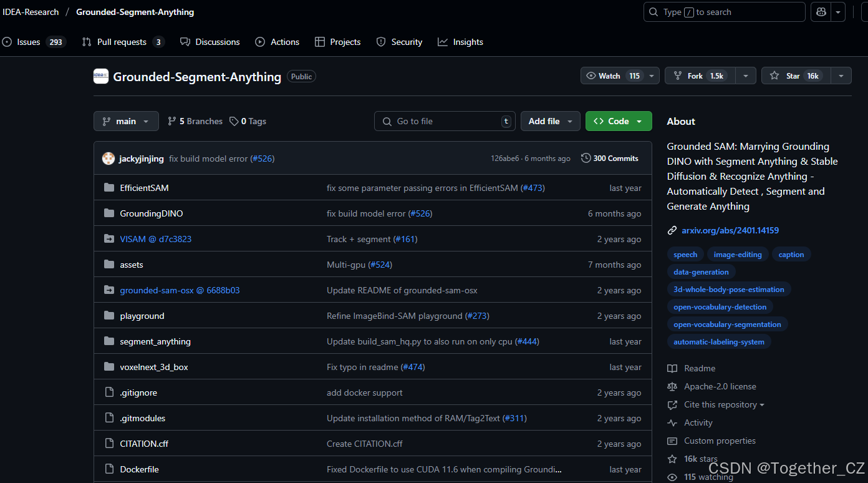Open the GroundingDINO folder
The image size is (868, 483).
tap(152, 213)
